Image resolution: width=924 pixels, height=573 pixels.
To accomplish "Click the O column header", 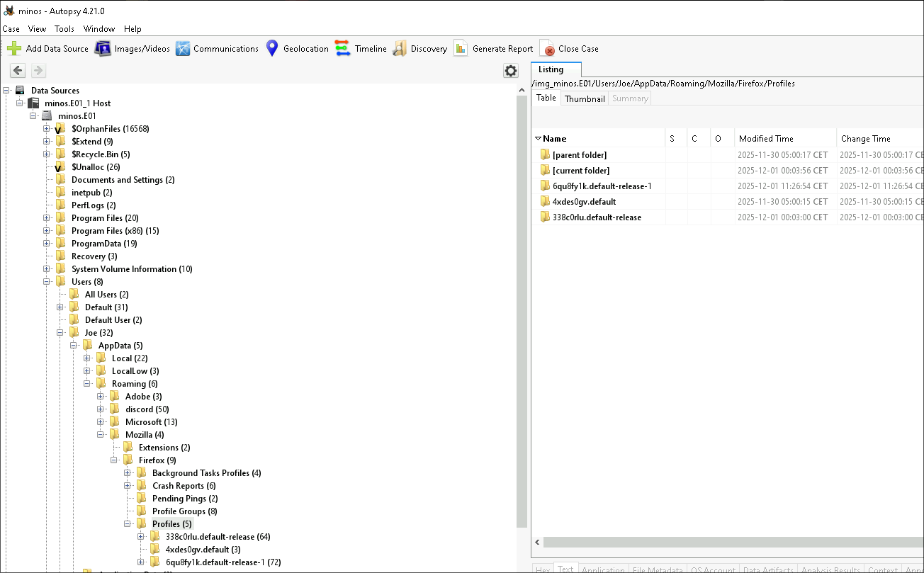I will (723, 139).
